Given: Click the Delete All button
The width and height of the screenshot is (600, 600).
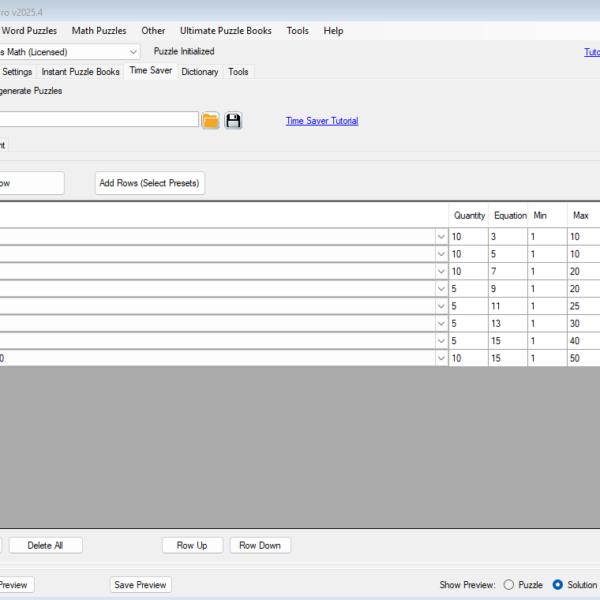Looking at the screenshot, I should click(x=45, y=545).
